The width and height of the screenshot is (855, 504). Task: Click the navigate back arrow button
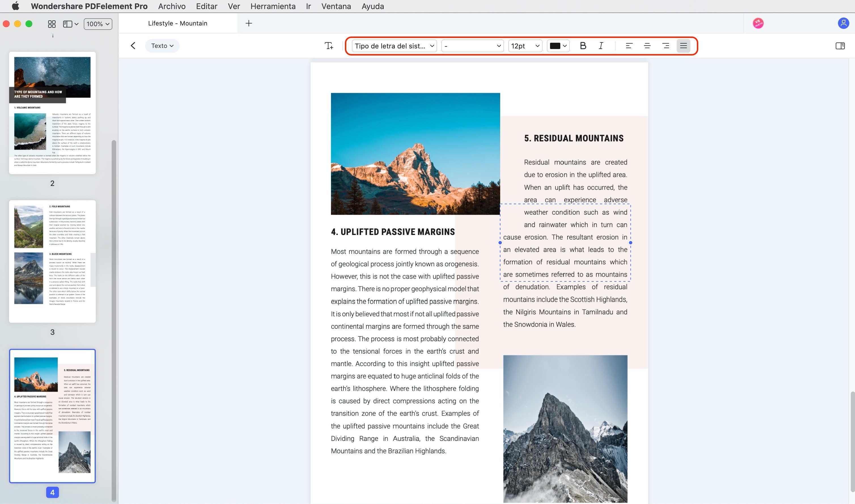click(133, 46)
